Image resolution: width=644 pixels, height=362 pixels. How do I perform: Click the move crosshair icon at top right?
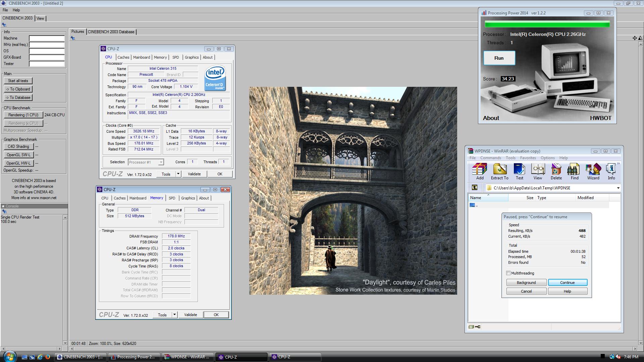(635, 38)
